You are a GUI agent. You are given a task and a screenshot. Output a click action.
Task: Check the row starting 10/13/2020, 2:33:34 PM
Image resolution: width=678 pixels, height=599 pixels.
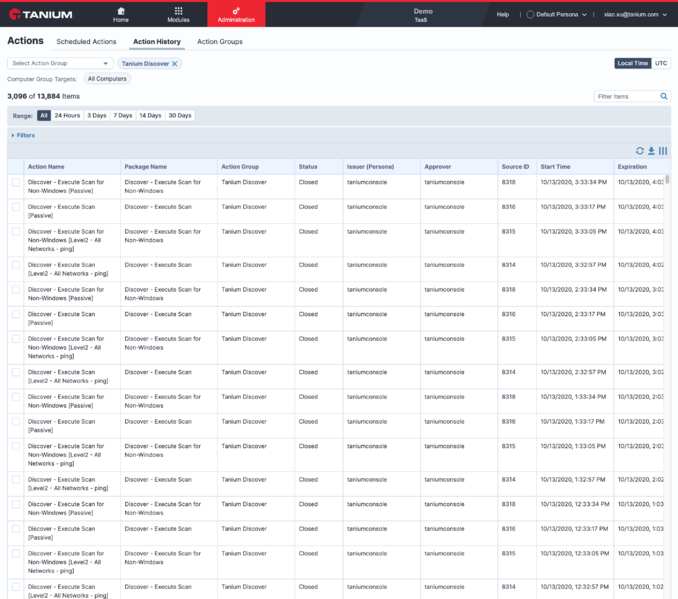coord(16,289)
